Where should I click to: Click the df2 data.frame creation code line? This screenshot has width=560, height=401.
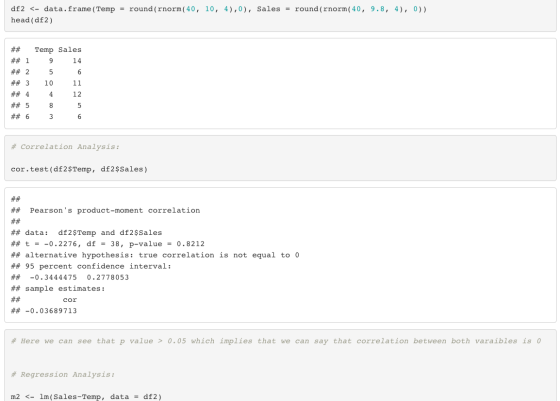click(219, 9)
